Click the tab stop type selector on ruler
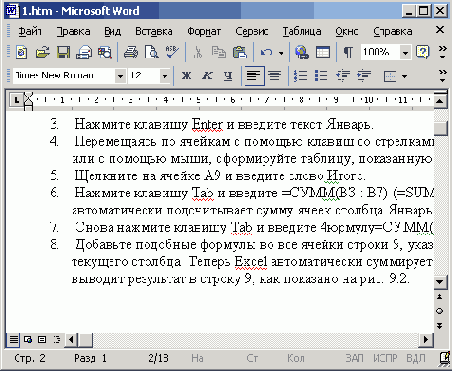 click(16, 100)
